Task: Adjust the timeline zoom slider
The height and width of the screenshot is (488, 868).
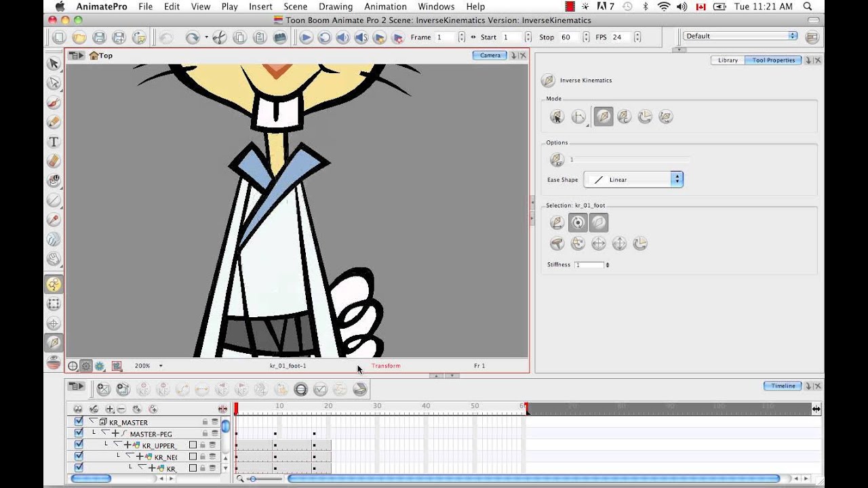Action: (x=252, y=479)
